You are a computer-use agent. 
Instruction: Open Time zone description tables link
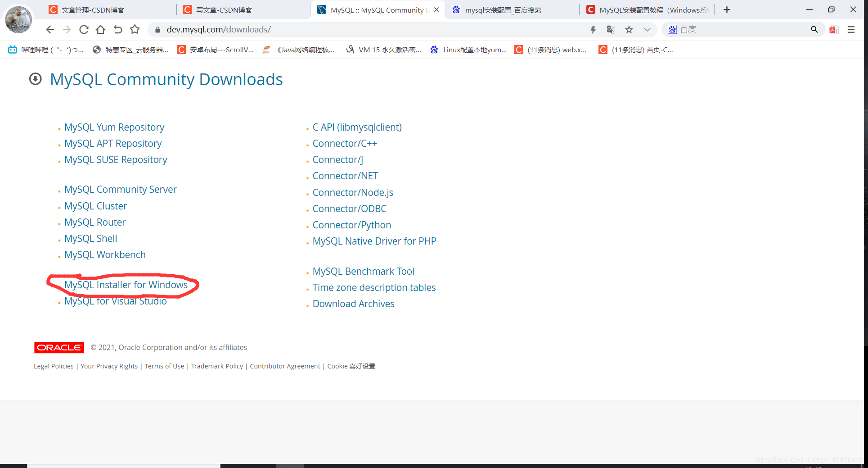(x=374, y=287)
